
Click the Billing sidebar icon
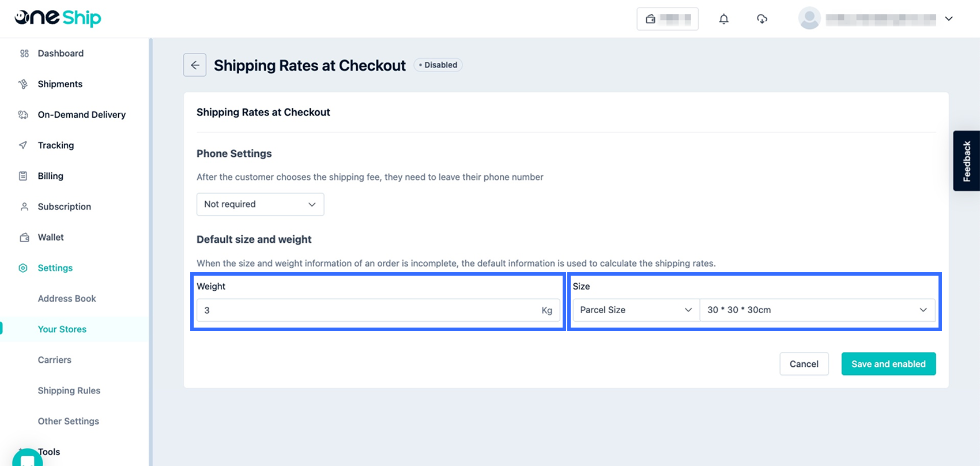[x=23, y=176]
